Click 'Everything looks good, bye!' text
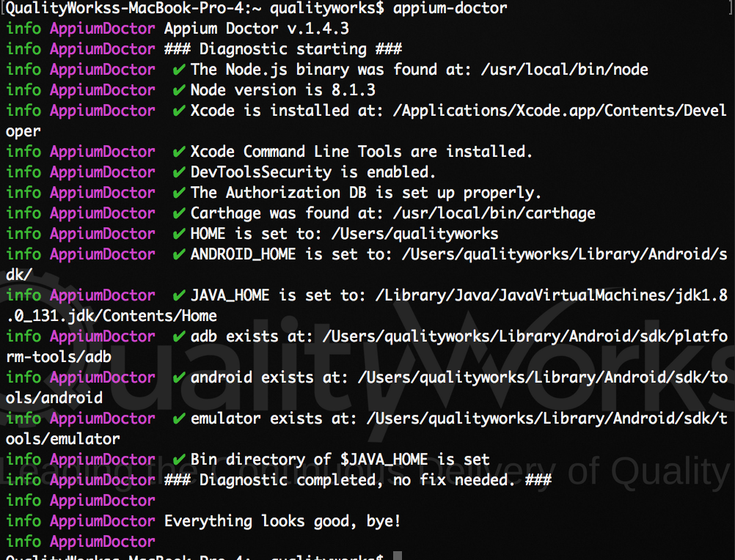Viewport: 735px width, 560px height. point(282,521)
